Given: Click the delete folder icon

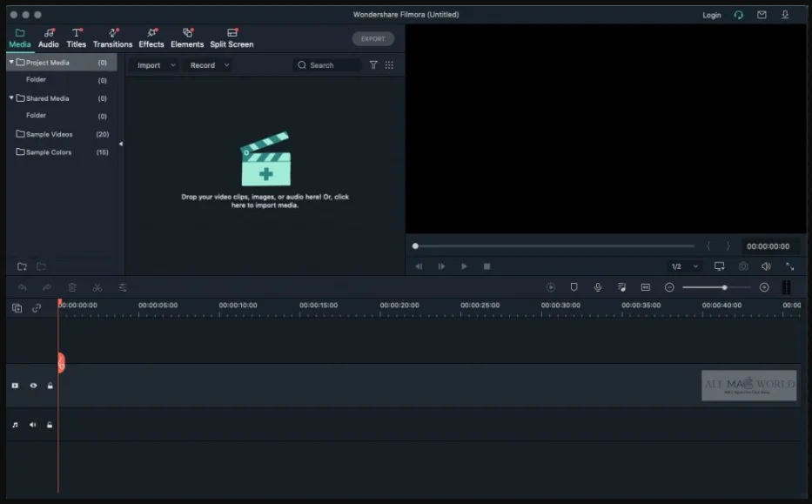Looking at the screenshot, I should click(x=41, y=266).
